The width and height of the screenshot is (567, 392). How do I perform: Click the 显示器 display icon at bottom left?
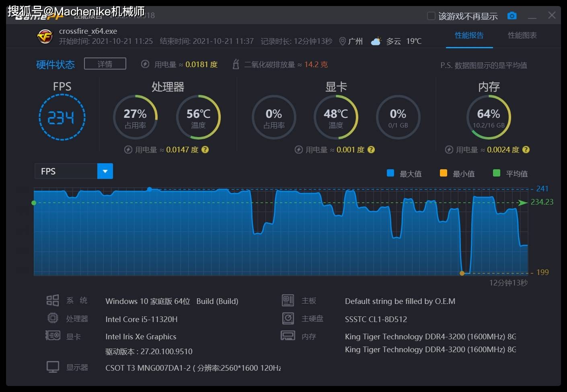click(x=52, y=366)
